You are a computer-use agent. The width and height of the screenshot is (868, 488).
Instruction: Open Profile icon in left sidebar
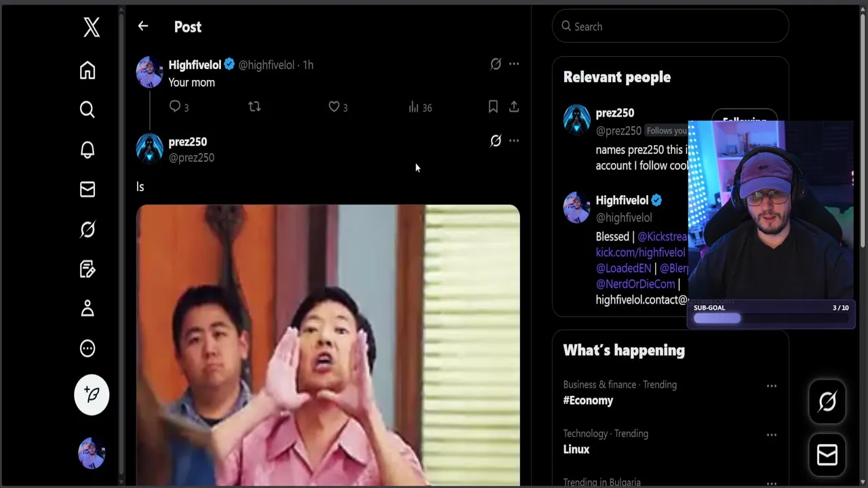87,308
